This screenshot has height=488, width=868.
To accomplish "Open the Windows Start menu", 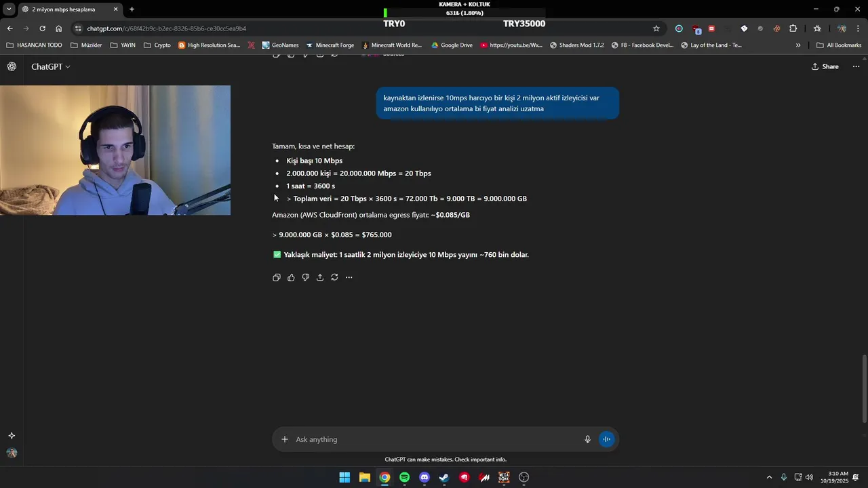I will coord(344,477).
